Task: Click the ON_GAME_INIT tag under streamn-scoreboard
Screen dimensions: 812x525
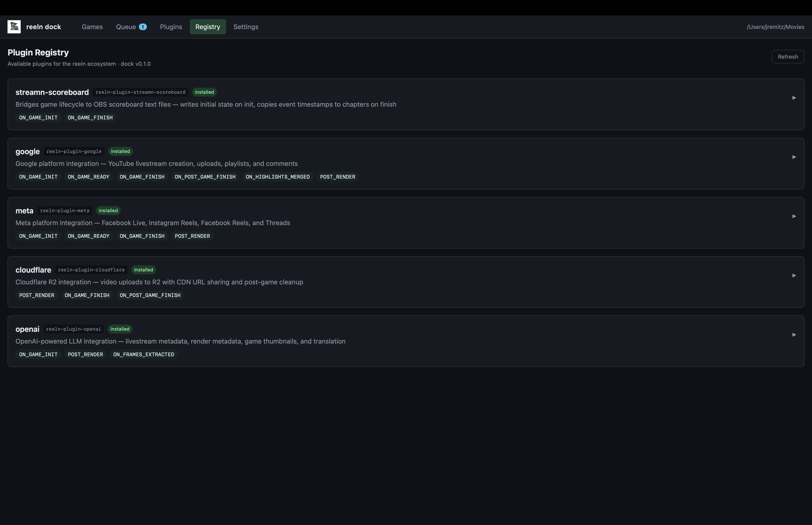Action: [38, 117]
